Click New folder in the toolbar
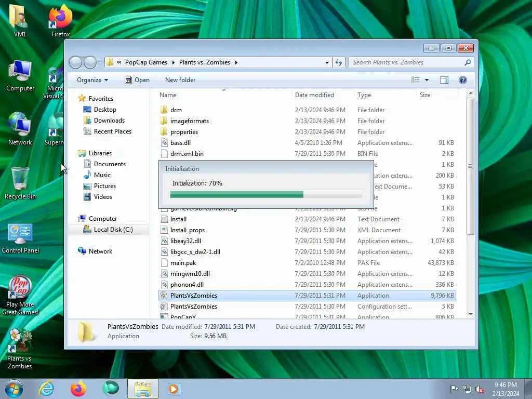This screenshot has height=399, width=532. [180, 79]
